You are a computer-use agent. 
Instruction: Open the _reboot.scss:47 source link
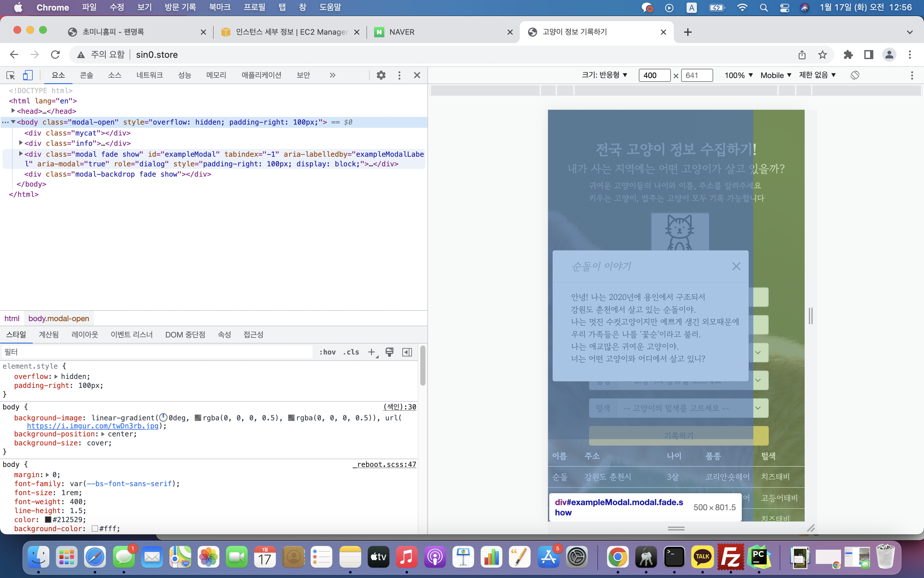coord(384,464)
